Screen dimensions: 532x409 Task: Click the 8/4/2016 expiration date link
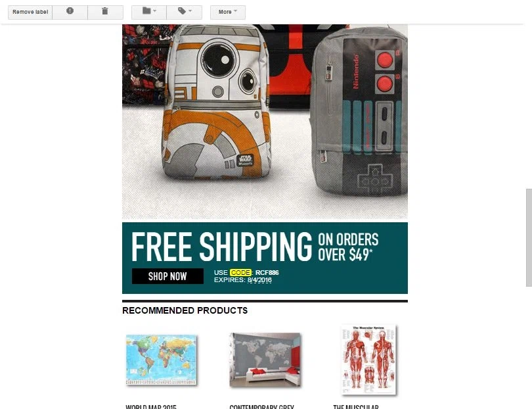pyautogui.click(x=259, y=280)
